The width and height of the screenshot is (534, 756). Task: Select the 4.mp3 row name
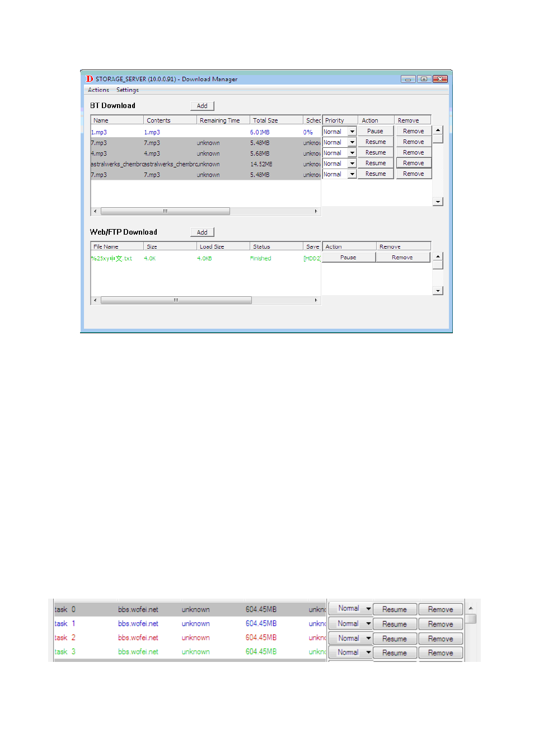tap(99, 153)
